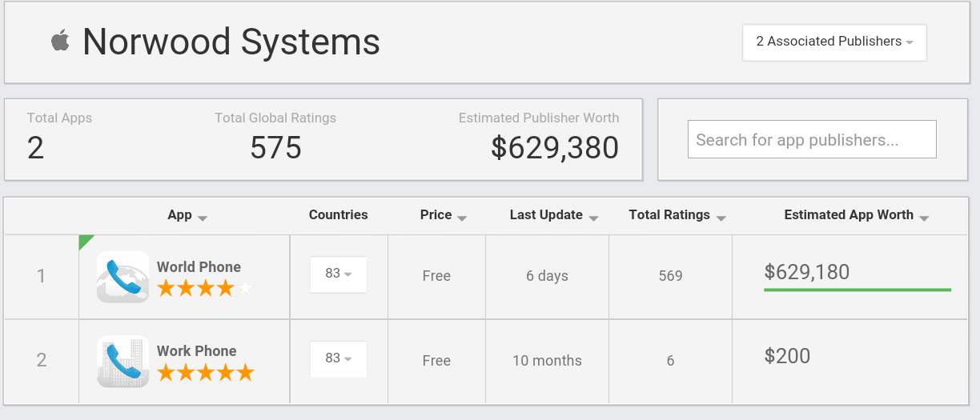This screenshot has width=980, height=420.
Task: Open World Phone's 83 countries dropdown
Action: point(338,274)
